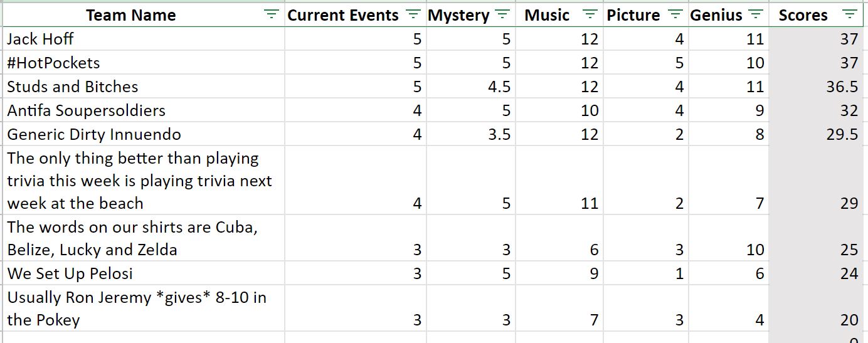868x343 pixels.
Task: Select the #HotPockets team name cell
Action: click(x=144, y=63)
